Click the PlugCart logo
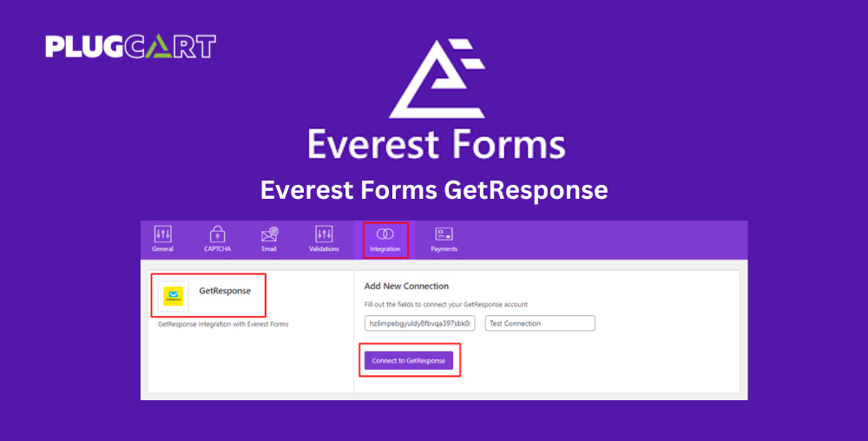 [131, 47]
